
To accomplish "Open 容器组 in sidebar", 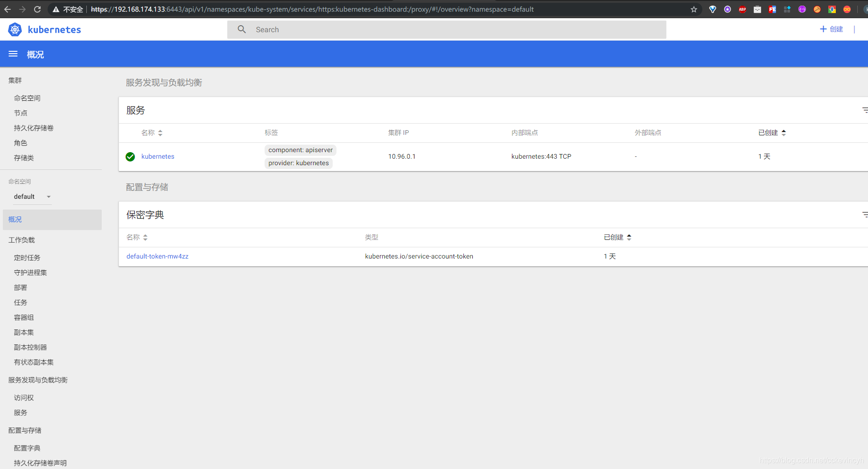I will coord(24,317).
